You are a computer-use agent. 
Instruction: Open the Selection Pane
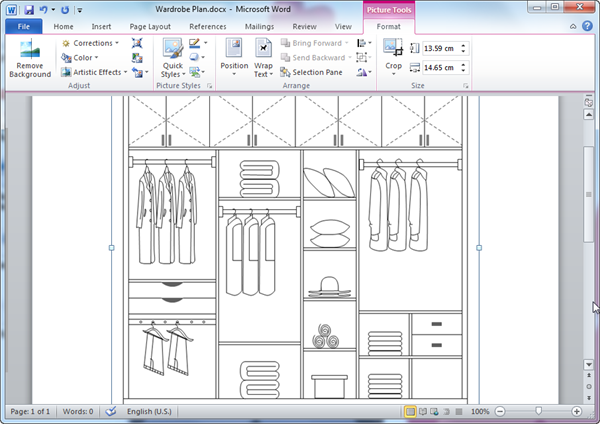coord(315,72)
